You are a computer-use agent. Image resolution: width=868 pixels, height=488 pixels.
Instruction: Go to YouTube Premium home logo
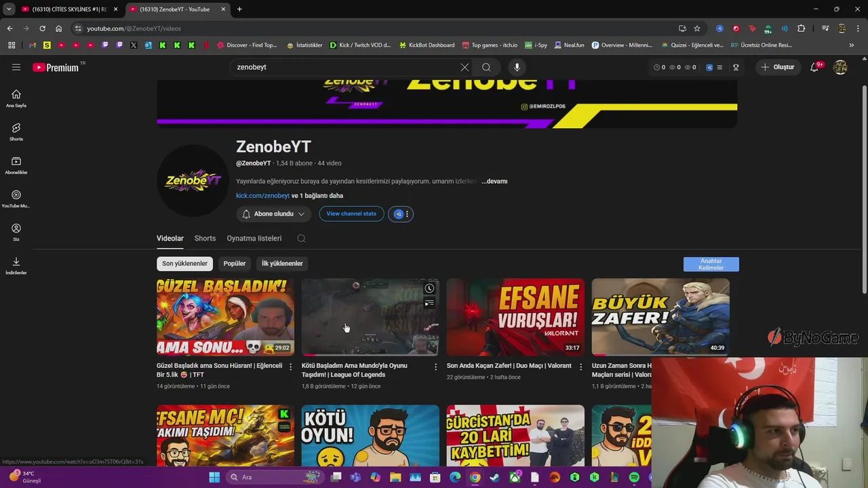(56, 67)
